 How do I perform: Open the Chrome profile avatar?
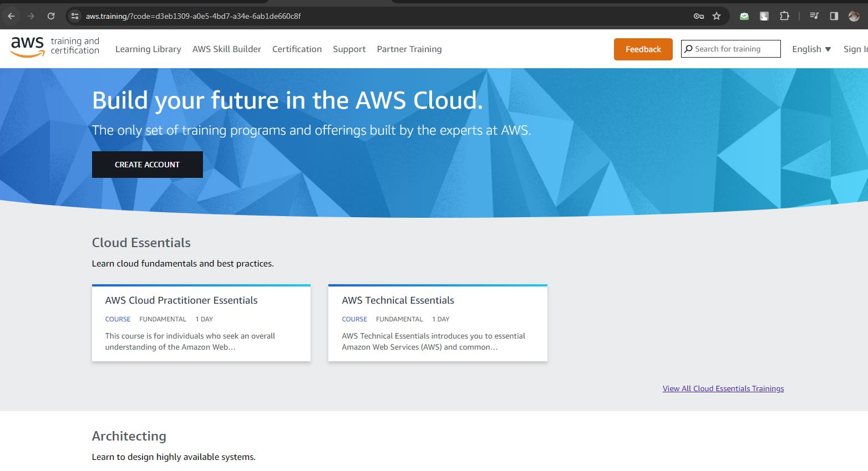coord(854,16)
